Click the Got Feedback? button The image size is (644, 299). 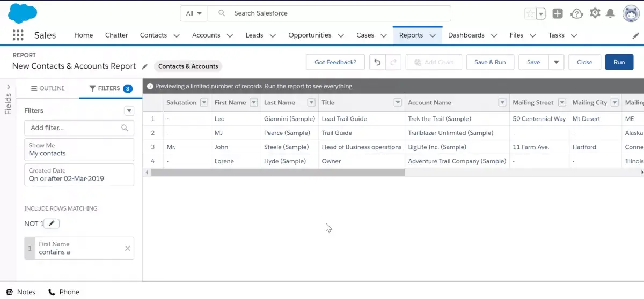point(335,62)
